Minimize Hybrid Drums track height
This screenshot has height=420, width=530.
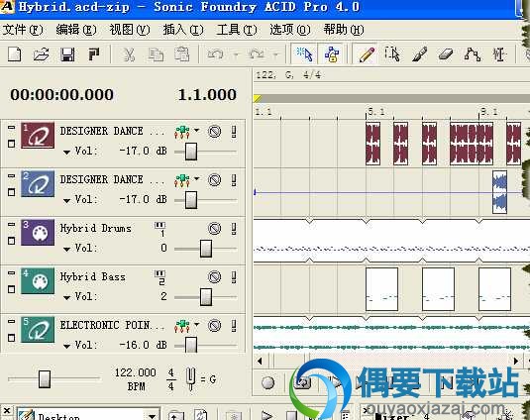click(x=11, y=225)
